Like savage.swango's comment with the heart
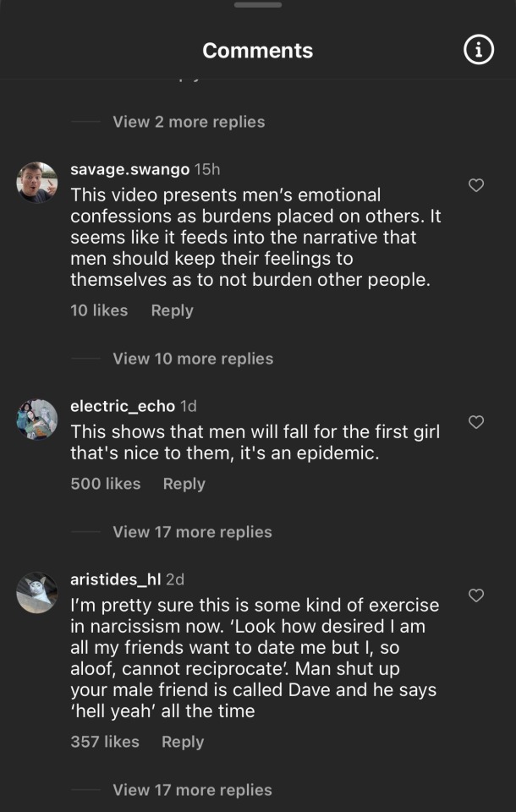Screen dimensions: 516x812 [476, 185]
